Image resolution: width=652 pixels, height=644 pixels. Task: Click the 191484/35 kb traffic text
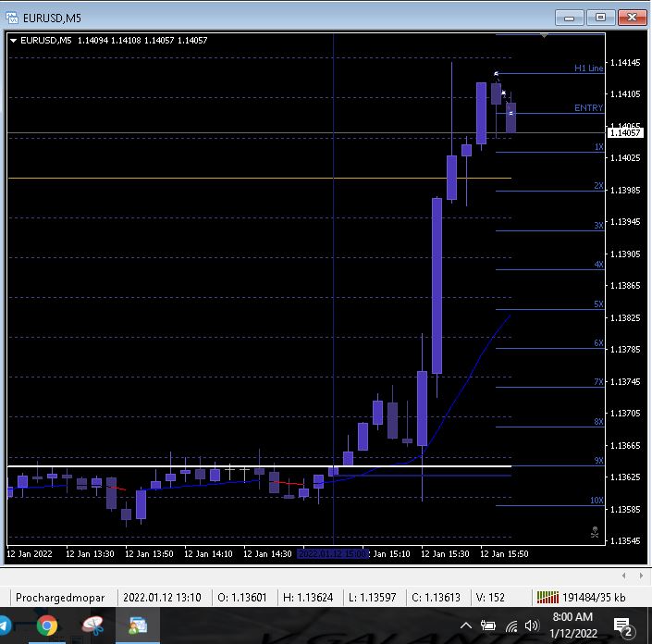pyautogui.click(x=594, y=598)
